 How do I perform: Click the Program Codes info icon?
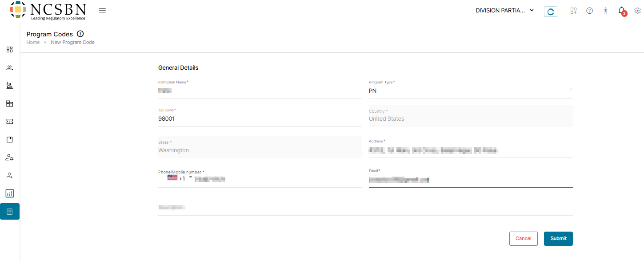[80, 34]
